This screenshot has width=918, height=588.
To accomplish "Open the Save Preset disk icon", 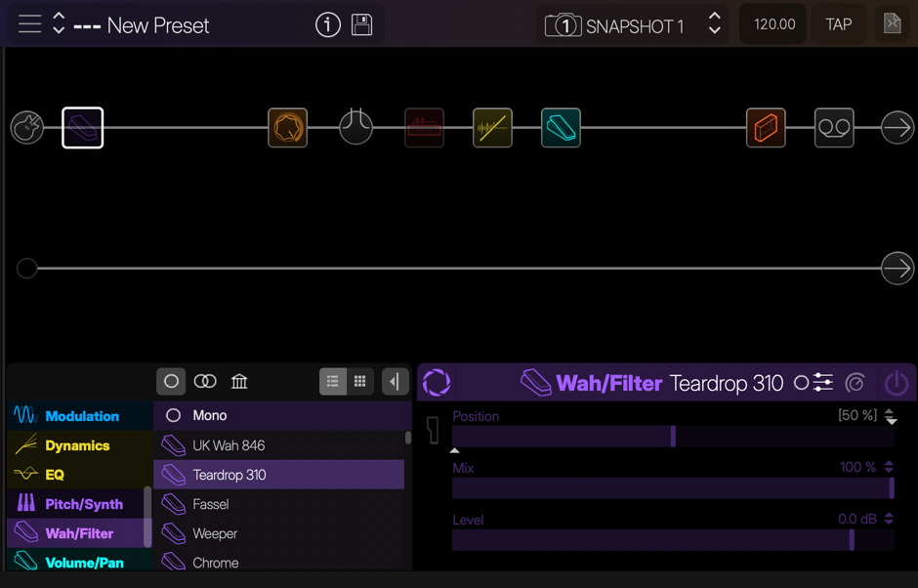I will pyautogui.click(x=361, y=24).
